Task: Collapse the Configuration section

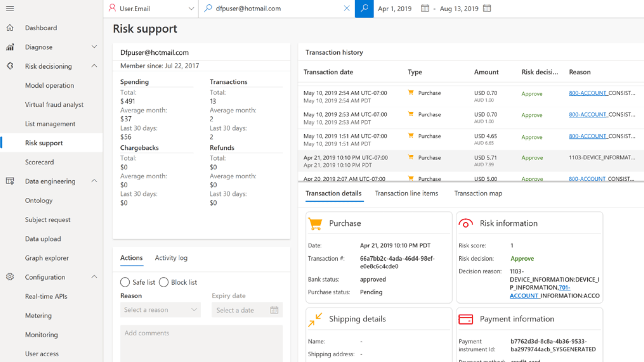Action: (94, 277)
